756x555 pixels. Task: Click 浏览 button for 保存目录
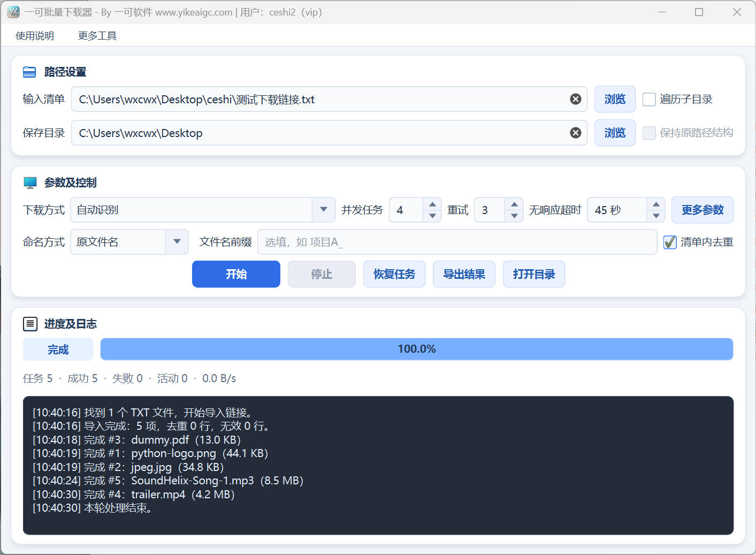(615, 133)
